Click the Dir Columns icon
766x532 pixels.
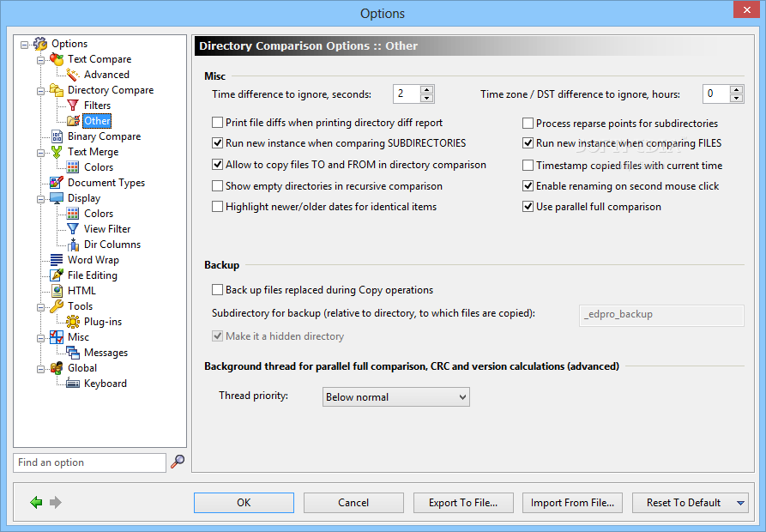pos(73,245)
